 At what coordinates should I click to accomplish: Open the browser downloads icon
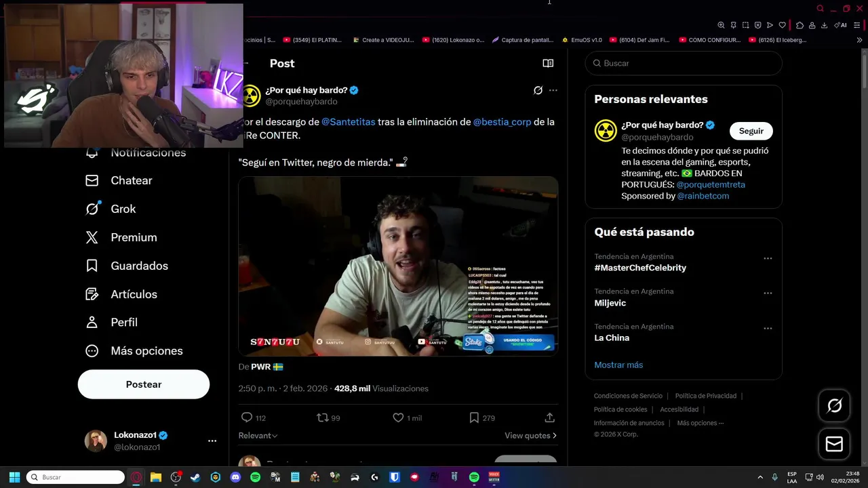pos(824,25)
